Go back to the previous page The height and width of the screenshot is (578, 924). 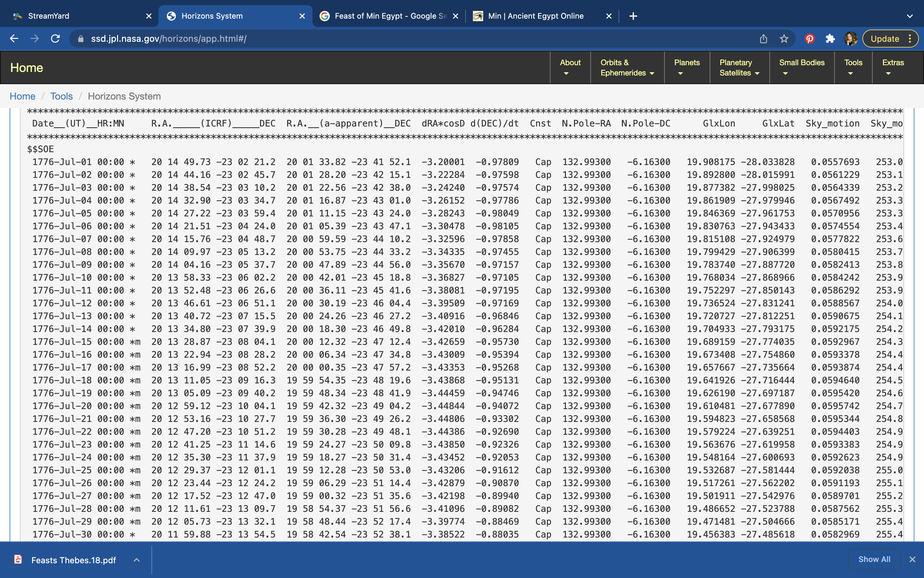tap(14, 39)
